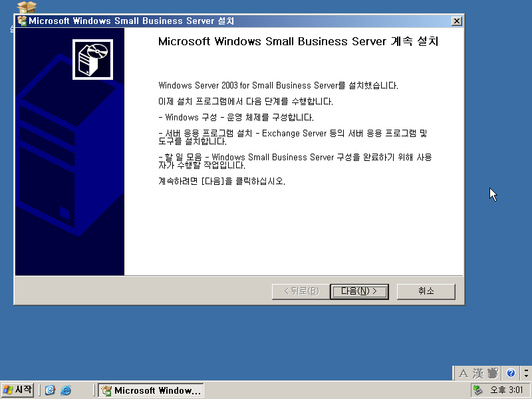
Task: Click the disabled < 뒤로(B) back button
Action: (301, 291)
